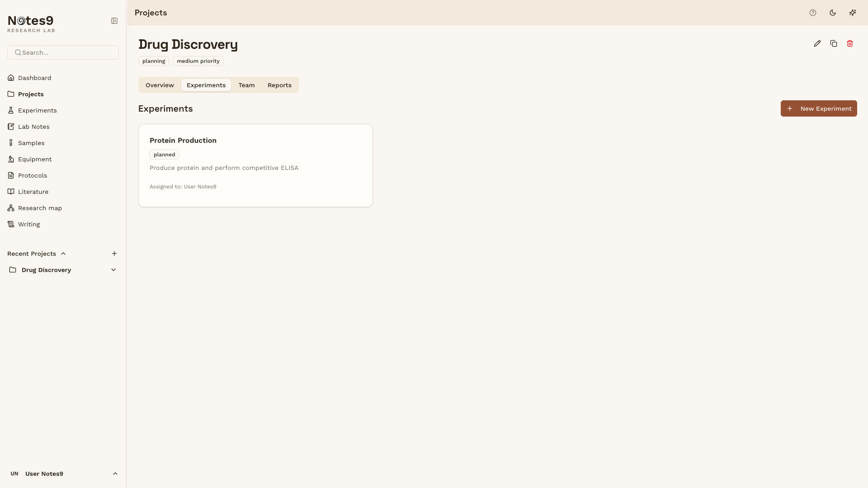Image resolution: width=868 pixels, height=488 pixels.
Task: Delete the project via the red trash icon
Action: tap(850, 43)
